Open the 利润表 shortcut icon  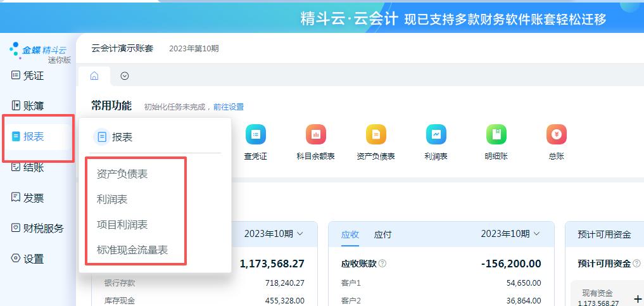436,135
